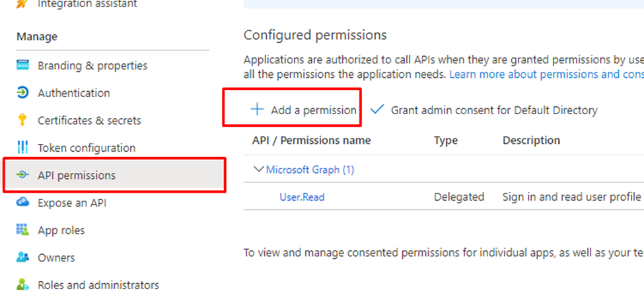This screenshot has width=644, height=301.
Task: Click the Owners people icon
Action: pyautogui.click(x=23, y=257)
